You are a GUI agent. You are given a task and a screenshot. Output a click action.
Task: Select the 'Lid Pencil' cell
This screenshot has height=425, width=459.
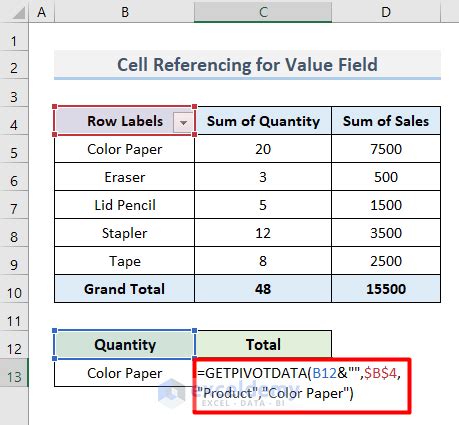click(x=125, y=205)
